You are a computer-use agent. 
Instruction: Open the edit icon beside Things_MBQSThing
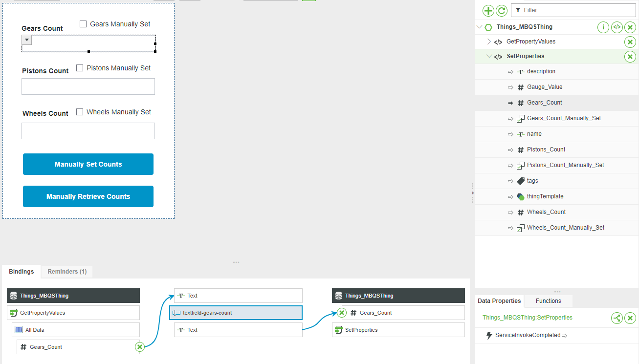[617, 27]
